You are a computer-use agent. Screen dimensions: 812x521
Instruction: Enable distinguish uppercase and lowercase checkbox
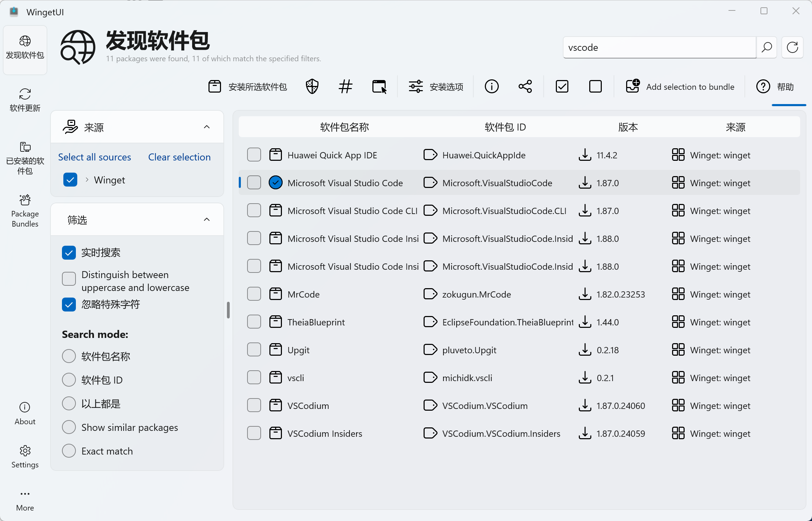click(x=69, y=279)
